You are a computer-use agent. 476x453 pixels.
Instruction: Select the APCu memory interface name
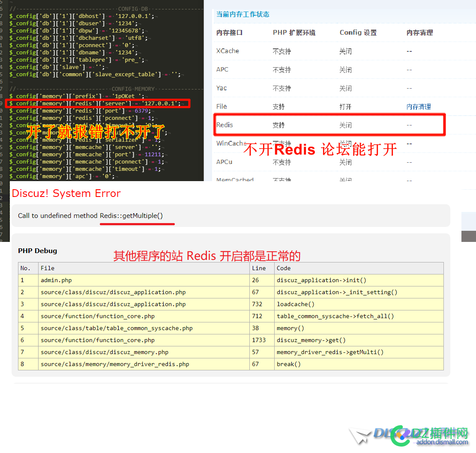(x=225, y=162)
